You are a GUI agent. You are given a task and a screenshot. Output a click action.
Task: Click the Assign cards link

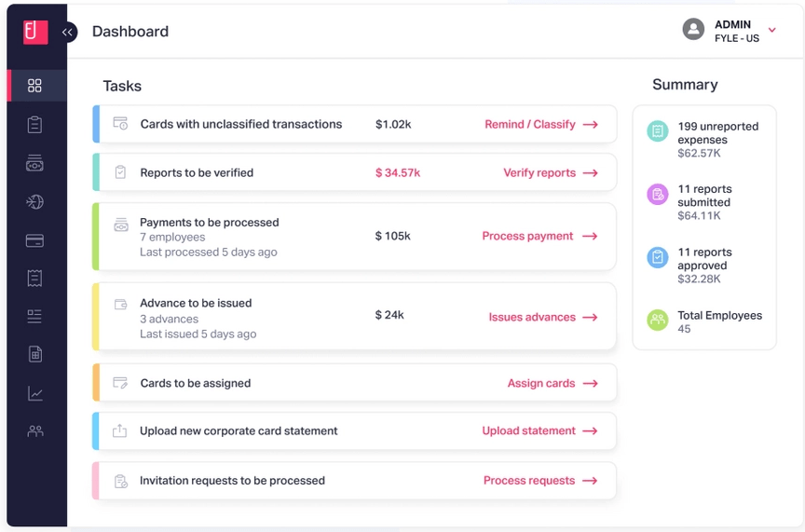point(541,383)
